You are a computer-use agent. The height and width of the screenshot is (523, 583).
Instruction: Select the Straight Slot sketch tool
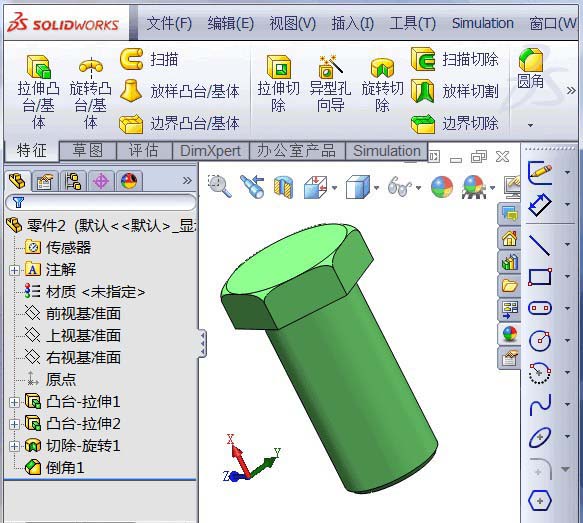(540, 308)
